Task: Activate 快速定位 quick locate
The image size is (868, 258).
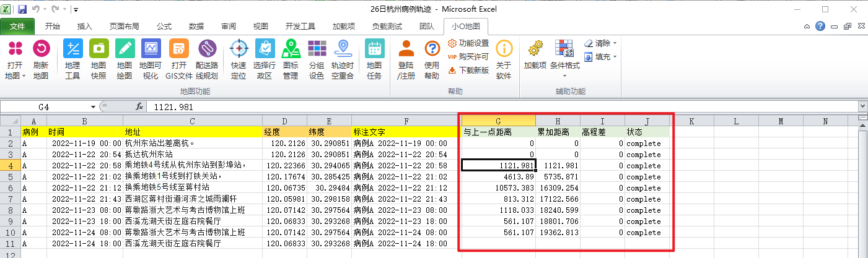Action: click(x=239, y=60)
